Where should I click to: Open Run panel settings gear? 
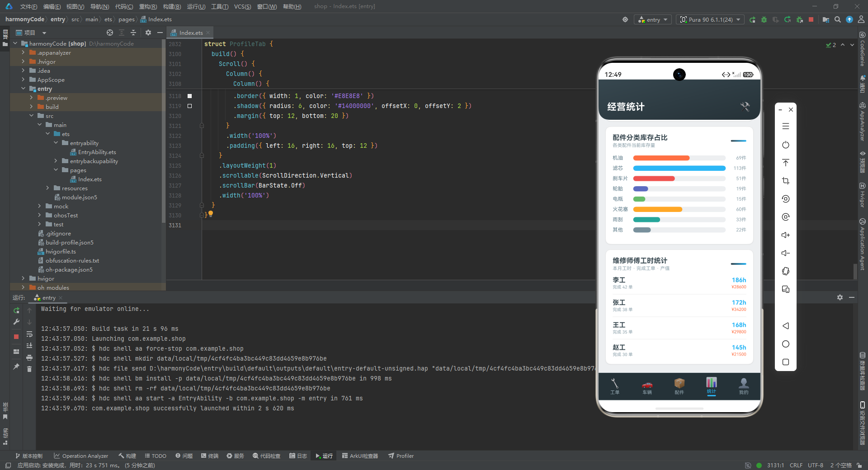coord(840,297)
